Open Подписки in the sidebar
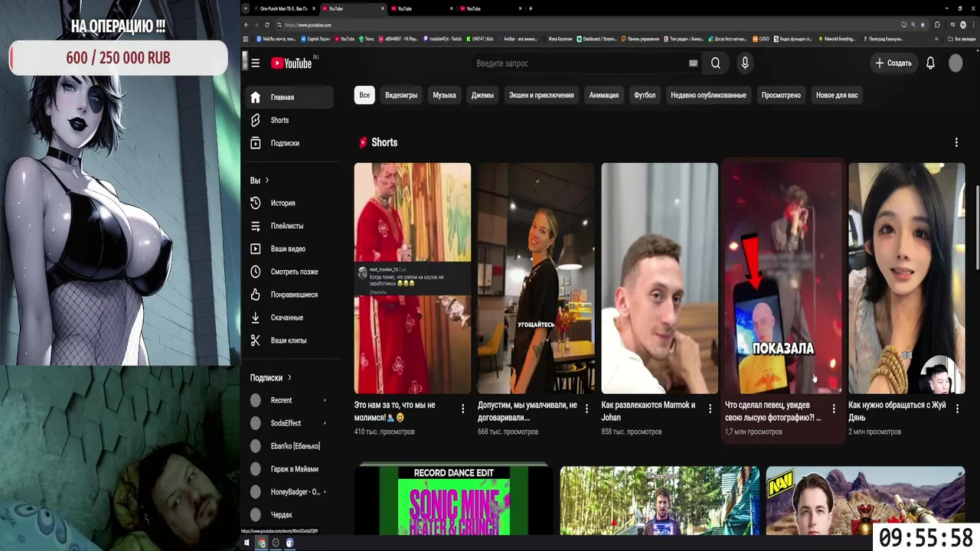This screenshot has height=551, width=980. pos(290,143)
